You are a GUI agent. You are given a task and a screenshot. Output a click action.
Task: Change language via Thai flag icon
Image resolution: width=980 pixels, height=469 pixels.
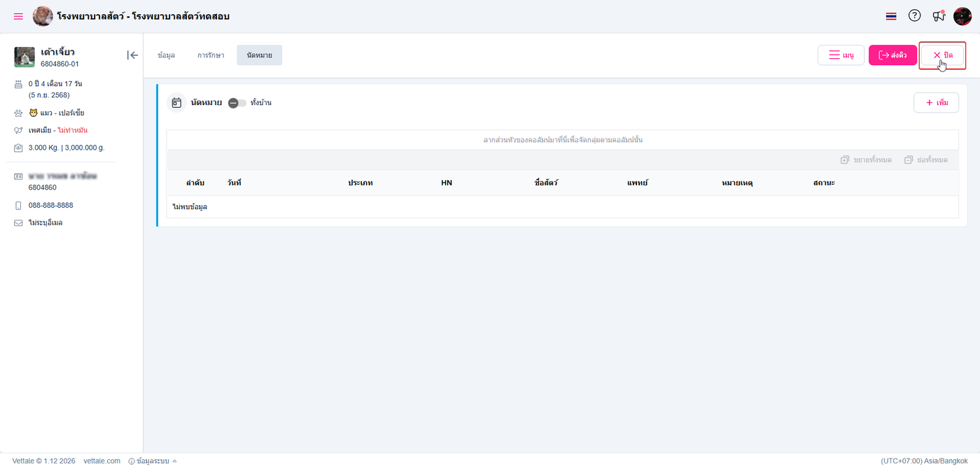(x=891, y=16)
